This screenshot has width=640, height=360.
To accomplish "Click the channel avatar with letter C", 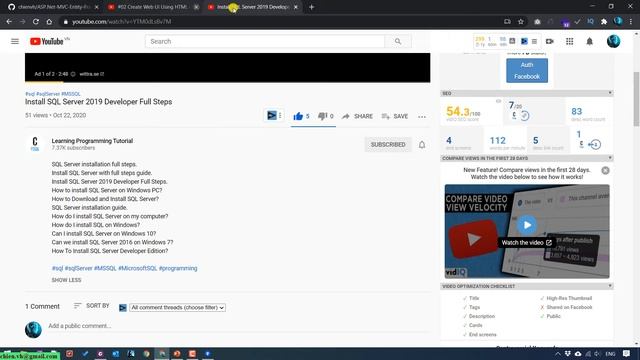I will tap(35, 144).
